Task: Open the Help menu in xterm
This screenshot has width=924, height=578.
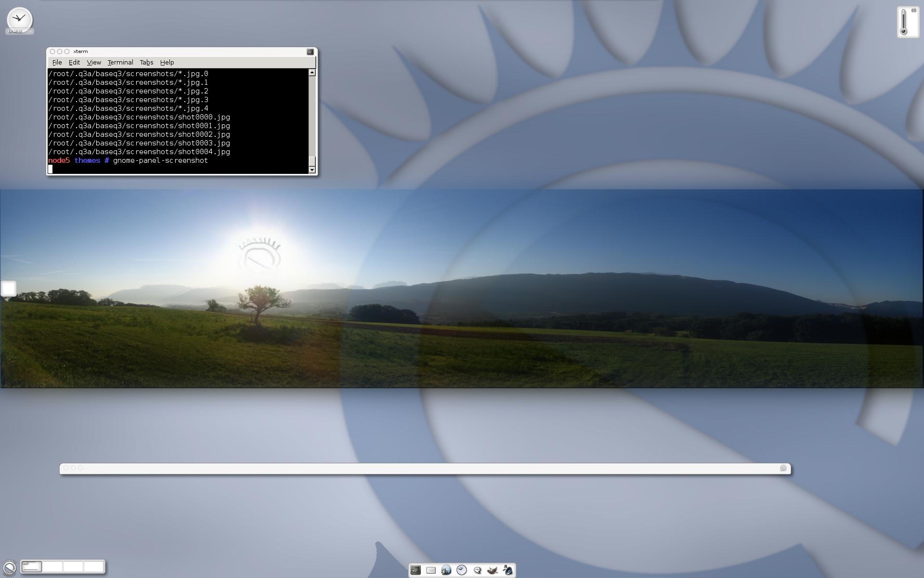Action: [167, 63]
